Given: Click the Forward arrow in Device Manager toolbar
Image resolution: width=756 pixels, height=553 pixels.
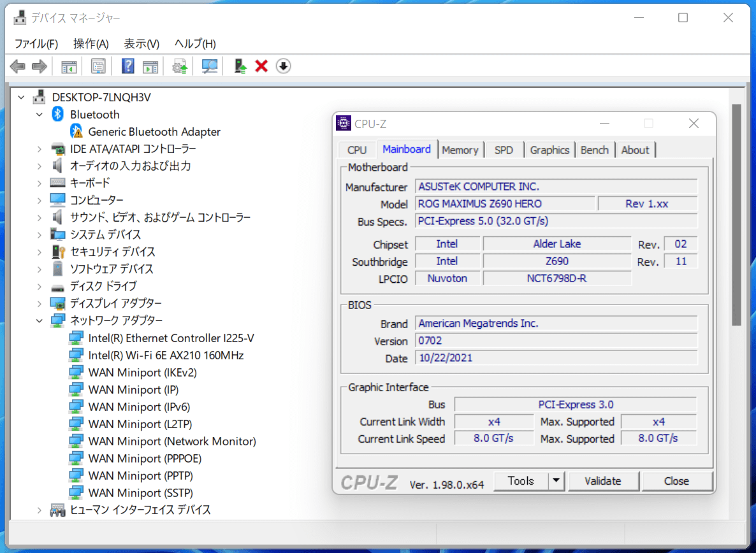Looking at the screenshot, I should point(39,66).
